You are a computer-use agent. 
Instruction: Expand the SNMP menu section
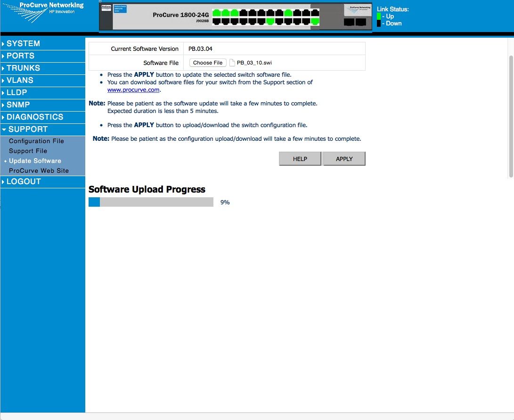pos(42,105)
